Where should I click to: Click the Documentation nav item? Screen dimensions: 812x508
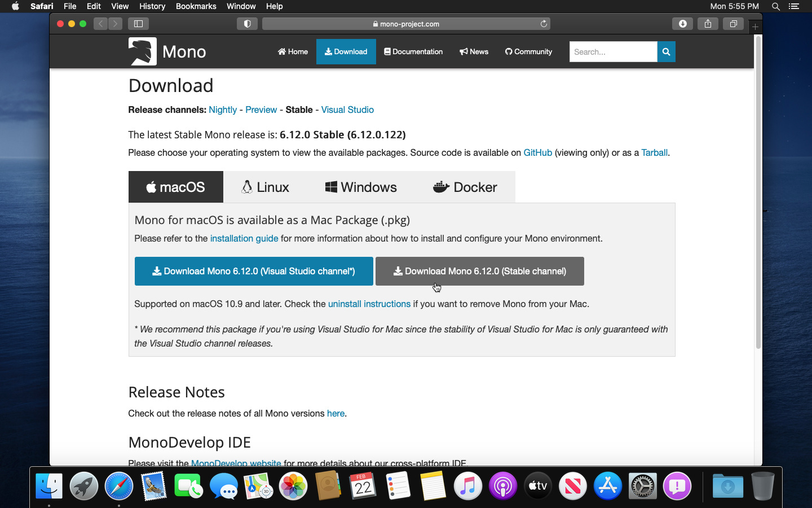(413, 52)
